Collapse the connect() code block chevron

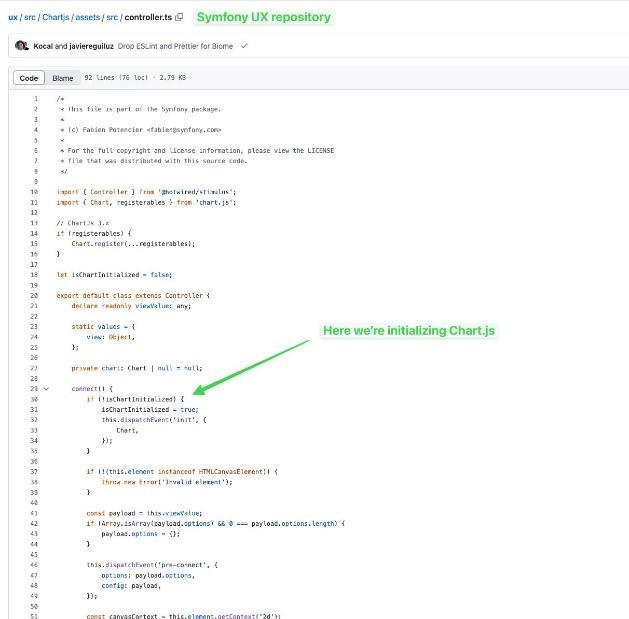pos(46,388)
